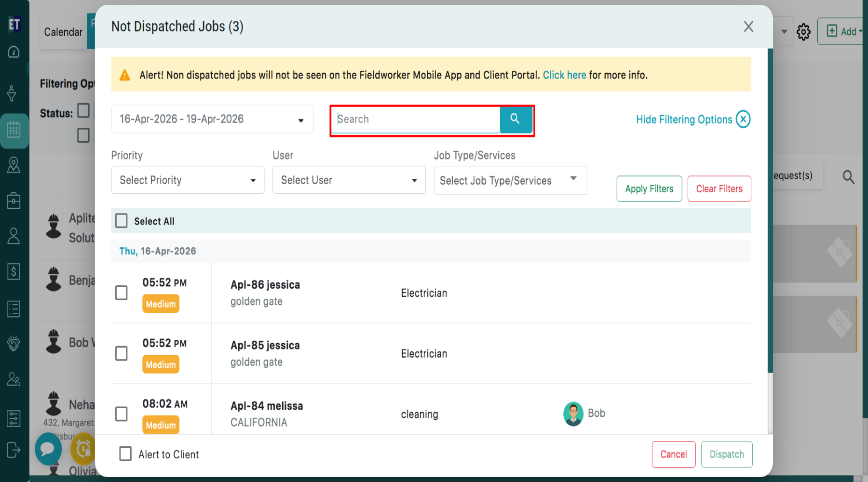Open the calendar scheduler sidebar icon
Screen dimensions: 868x482
point(14,130)
